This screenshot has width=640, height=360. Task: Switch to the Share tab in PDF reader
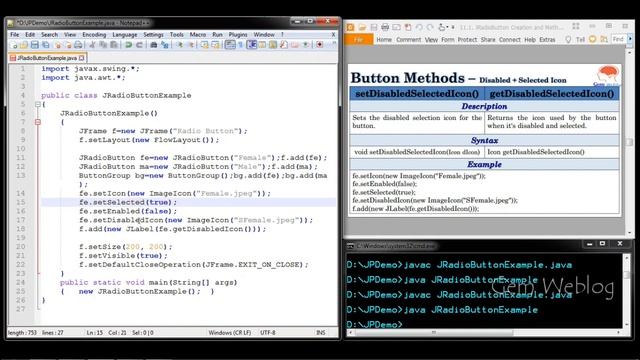(x=488, y=40)
